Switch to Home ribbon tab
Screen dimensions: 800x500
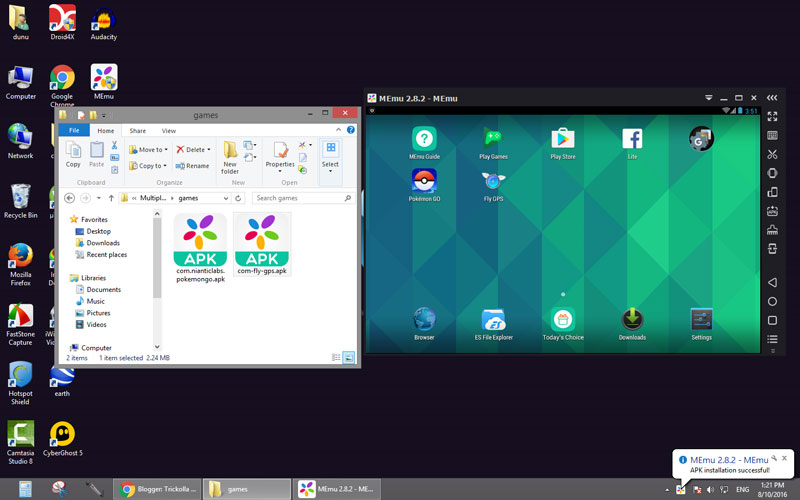[x=106, y=131]
